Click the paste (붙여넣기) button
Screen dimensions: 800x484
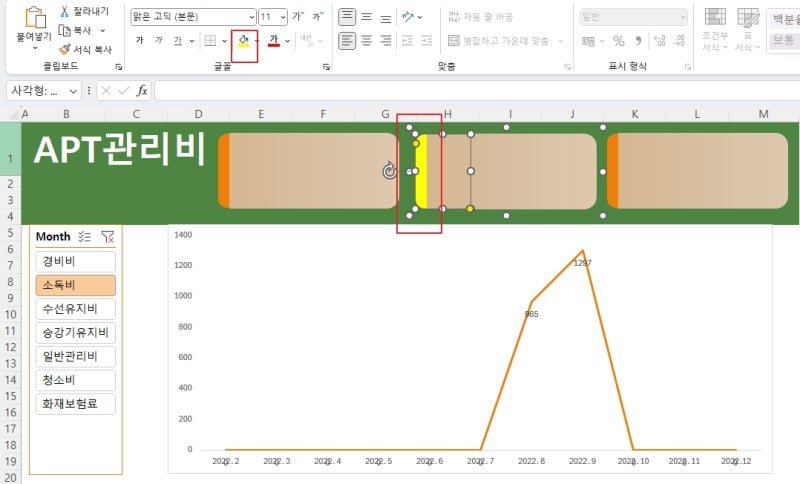[34, 28]
